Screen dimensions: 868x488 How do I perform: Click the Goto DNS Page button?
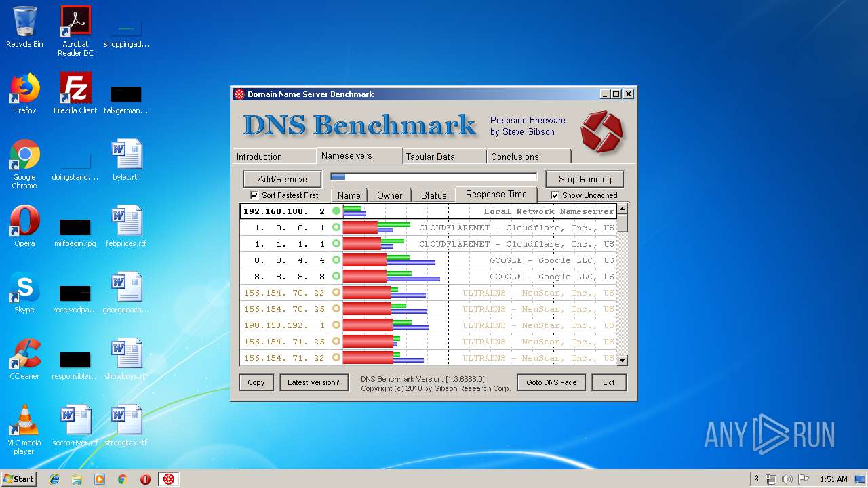pos(551,382)
